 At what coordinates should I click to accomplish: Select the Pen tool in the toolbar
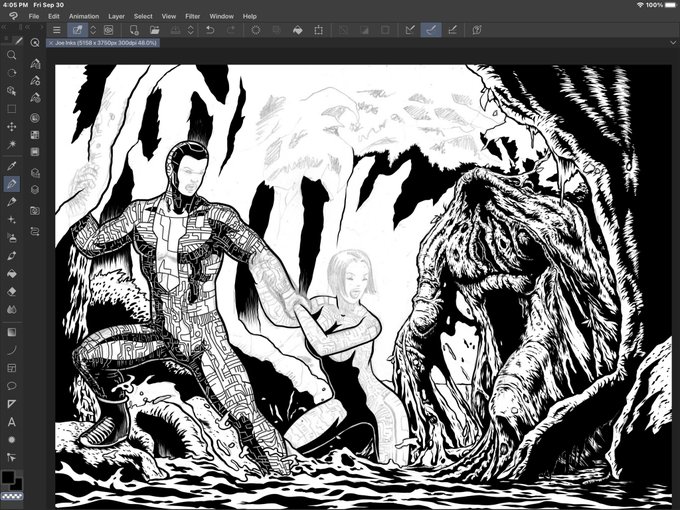point(11,184)
